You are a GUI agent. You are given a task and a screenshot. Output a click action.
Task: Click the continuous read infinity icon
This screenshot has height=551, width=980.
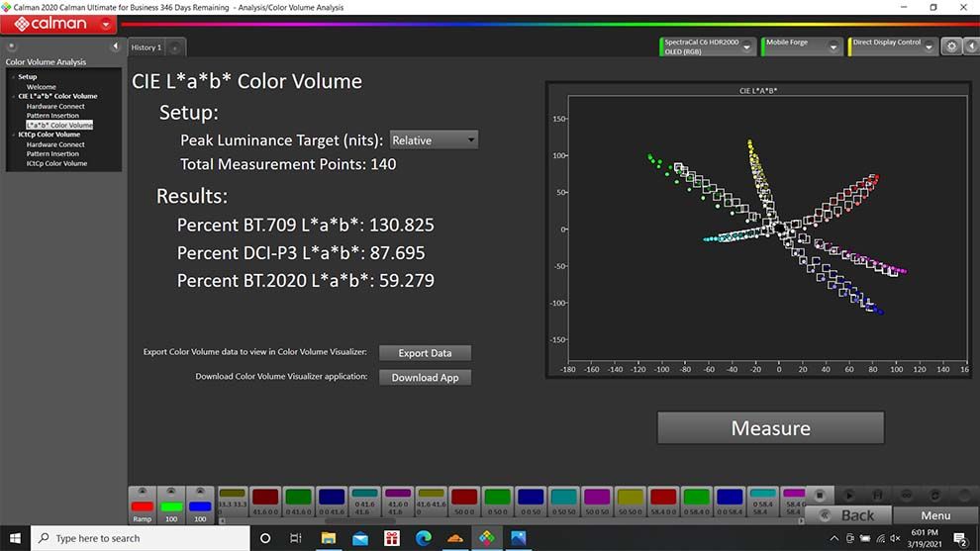(x=906, y=496)
